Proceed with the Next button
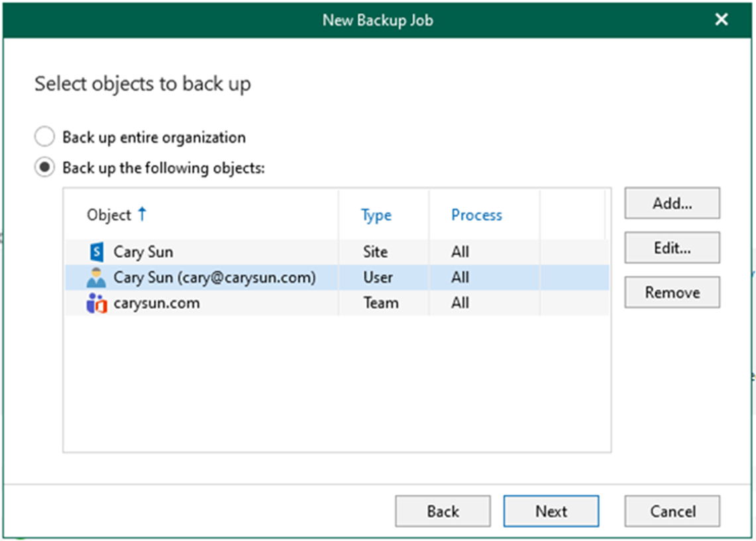756x541 pixels. pos(551,511)
